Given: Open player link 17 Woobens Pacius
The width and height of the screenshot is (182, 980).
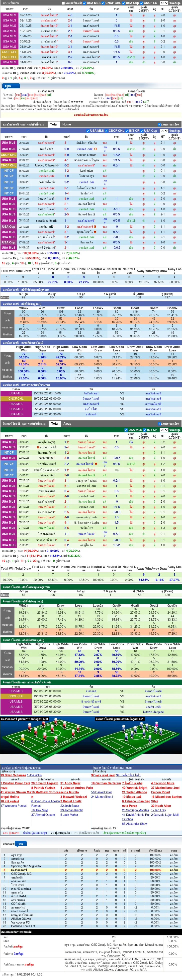Looking at the screenshot, I should [x=13, y=806].
